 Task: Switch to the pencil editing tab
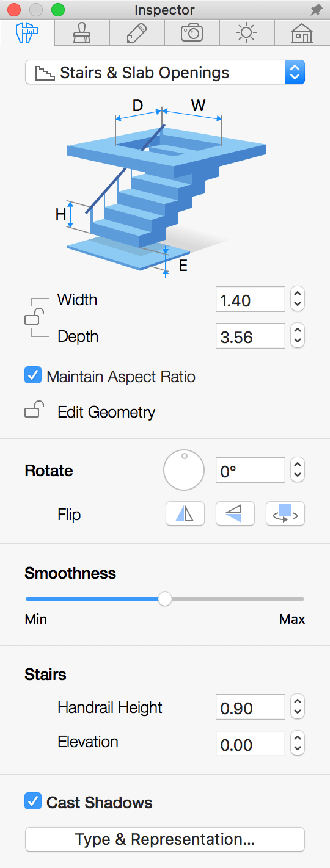click(x=137, y=33)
